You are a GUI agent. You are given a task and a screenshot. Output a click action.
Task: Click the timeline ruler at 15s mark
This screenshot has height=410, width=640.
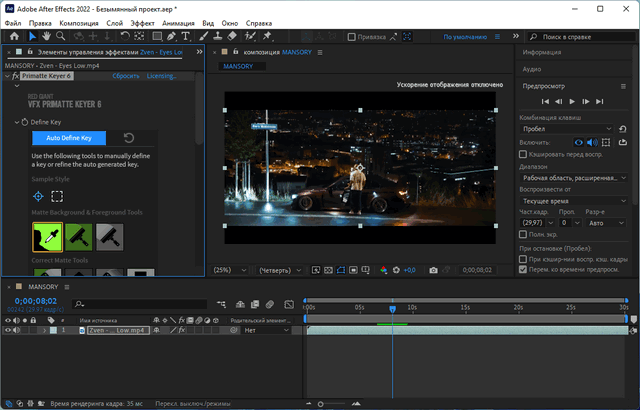click(x=465, y=307)
